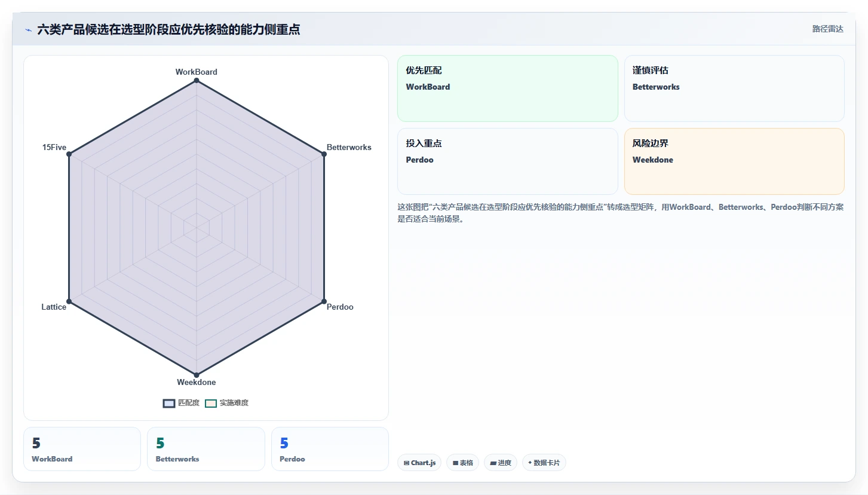Click the 路径雷达 label in the header
The width and height of the screenshot is (868, 495).
[827, 29]
